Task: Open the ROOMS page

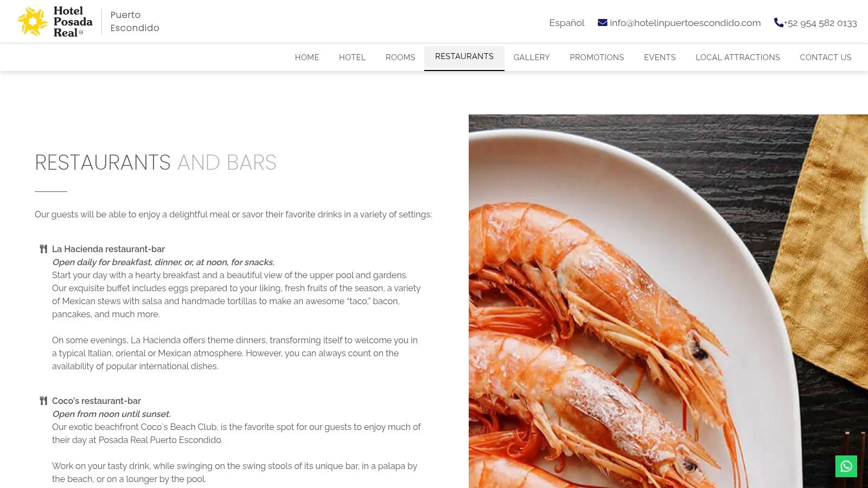Action: [x=400, y=57]
